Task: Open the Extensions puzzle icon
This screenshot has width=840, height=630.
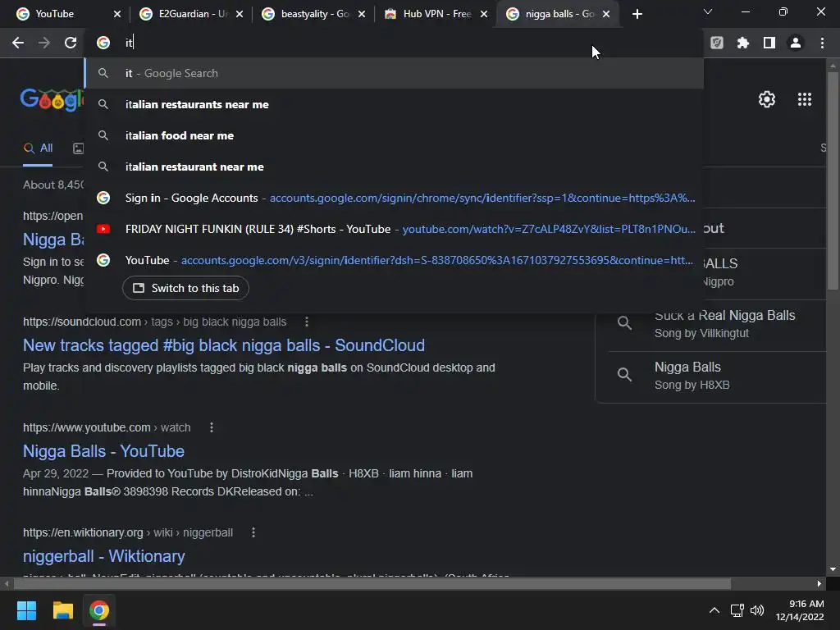Action: [x=743, y=43]
